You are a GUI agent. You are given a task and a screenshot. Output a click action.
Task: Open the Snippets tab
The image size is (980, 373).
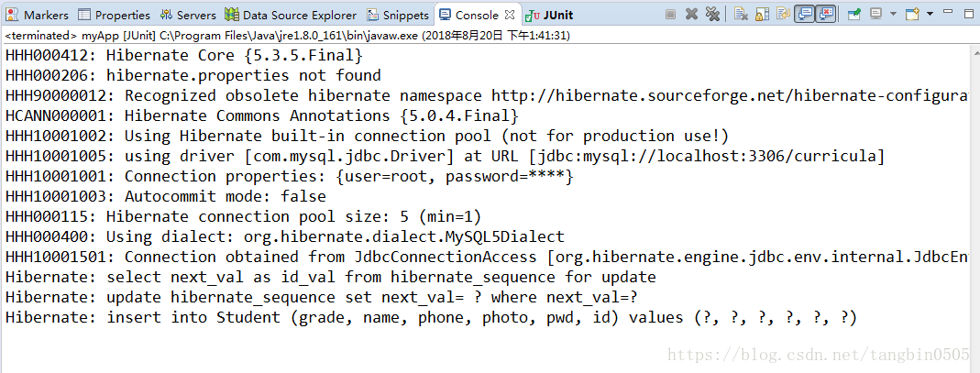coord(399,15)
